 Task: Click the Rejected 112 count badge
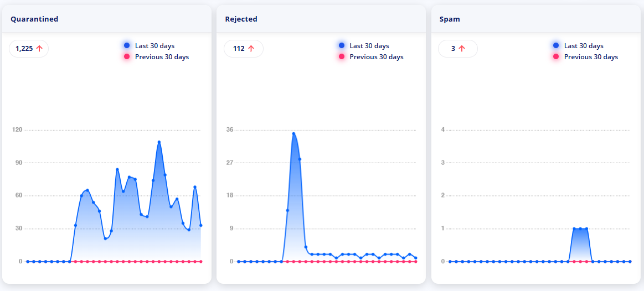[x=244, y=49]
